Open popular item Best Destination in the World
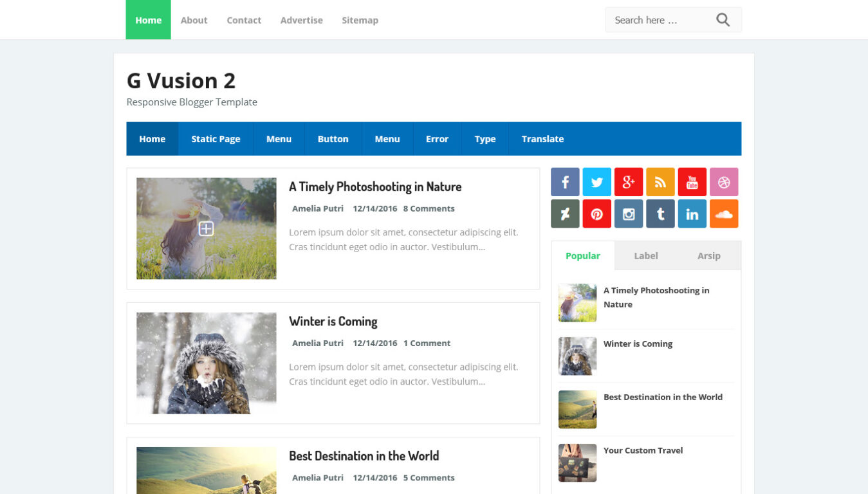 coord(663,397)
